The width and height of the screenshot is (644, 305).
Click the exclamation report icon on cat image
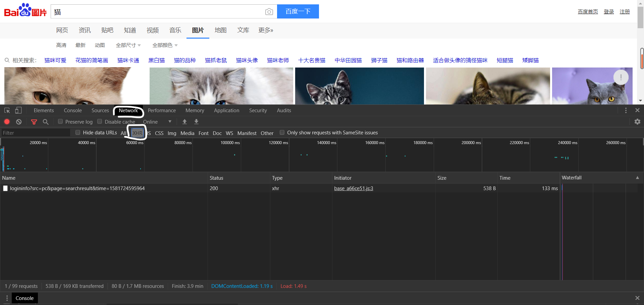tap(621, 77)
